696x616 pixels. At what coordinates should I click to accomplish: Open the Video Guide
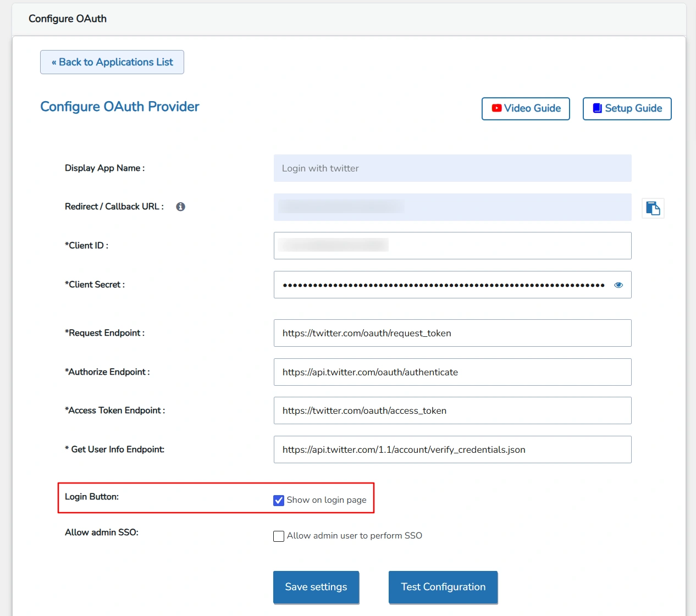526,109
